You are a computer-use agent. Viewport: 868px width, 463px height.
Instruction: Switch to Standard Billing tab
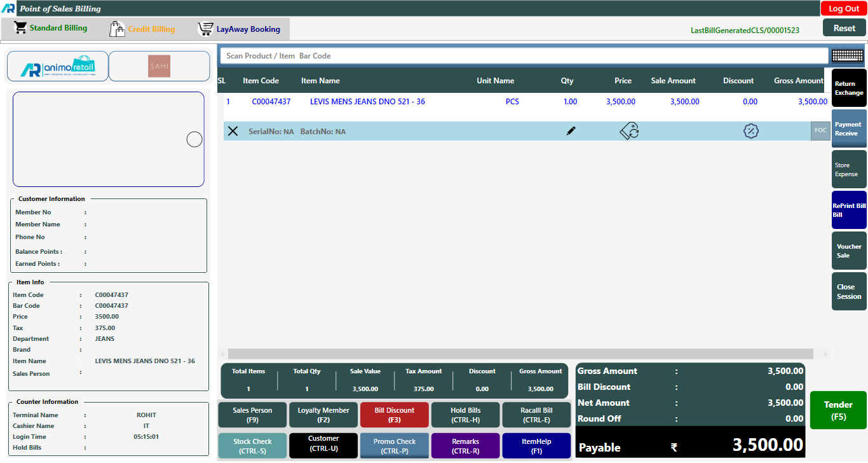[x=51, y=29]
